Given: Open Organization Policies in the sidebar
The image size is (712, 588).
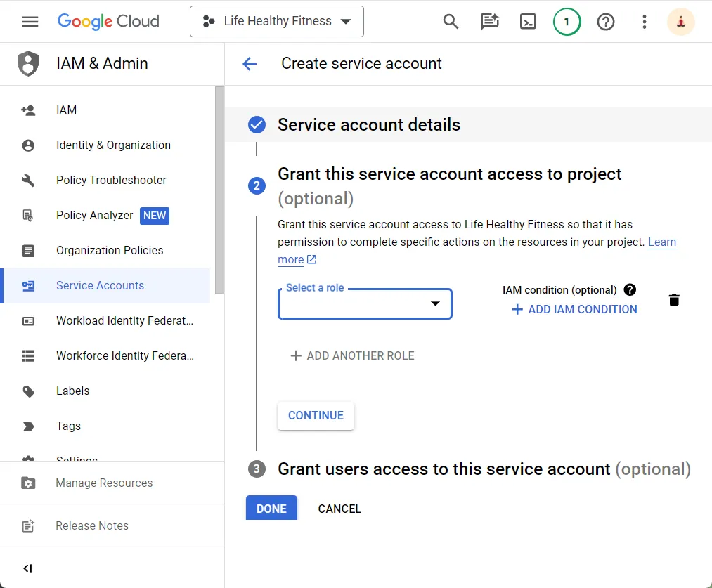Looking at the screenshot, I should [x=110, y=251].
